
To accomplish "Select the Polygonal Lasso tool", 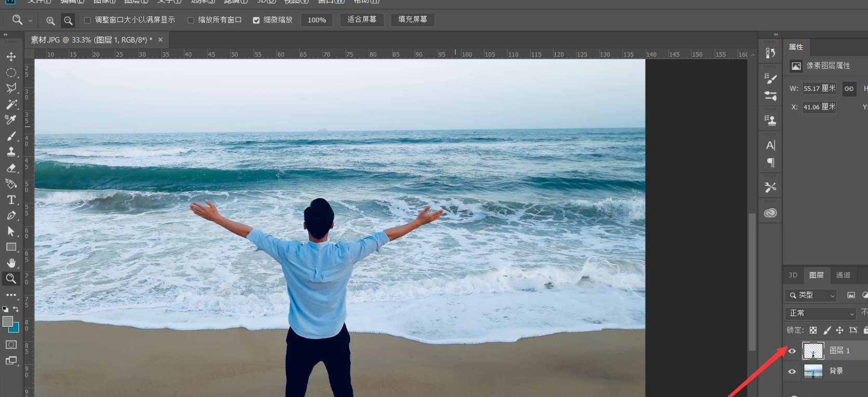I will [x=11, y=88].
